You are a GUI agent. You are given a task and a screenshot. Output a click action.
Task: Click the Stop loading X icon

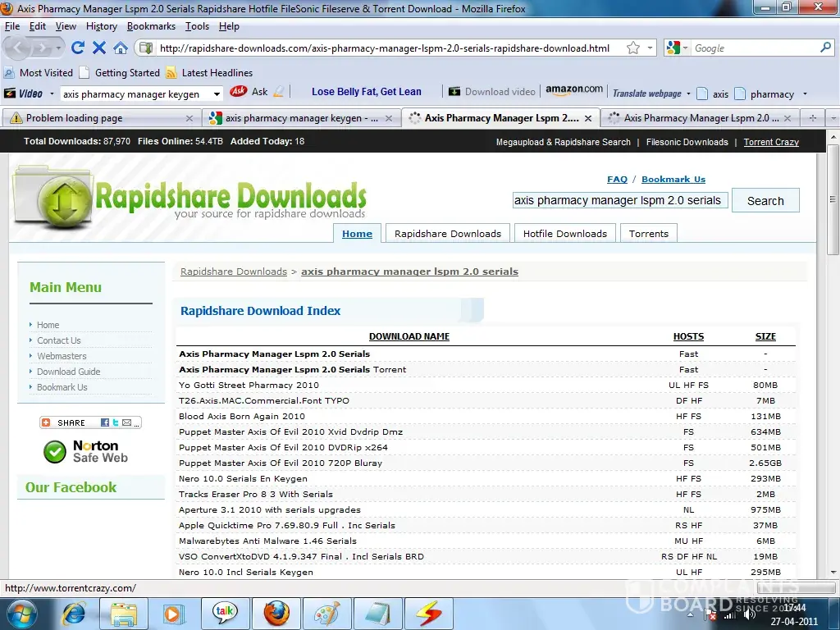pyautogui.click(x=99, y=48)
